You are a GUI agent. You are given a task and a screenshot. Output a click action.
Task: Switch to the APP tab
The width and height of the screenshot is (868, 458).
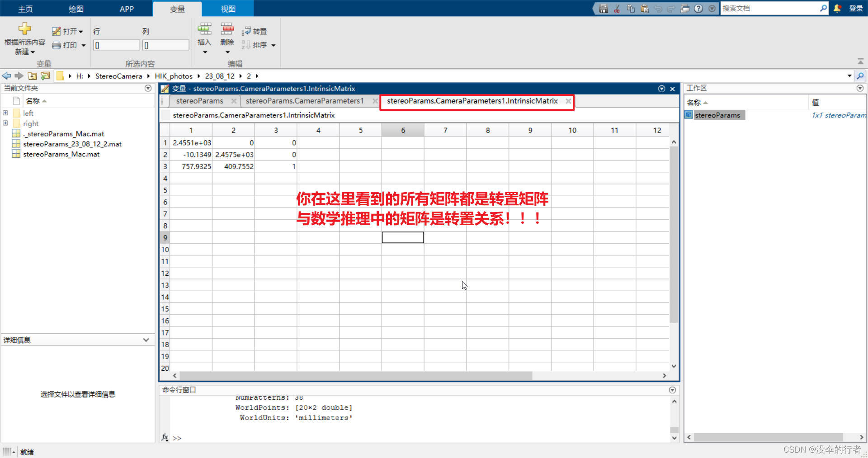[127, 9]
